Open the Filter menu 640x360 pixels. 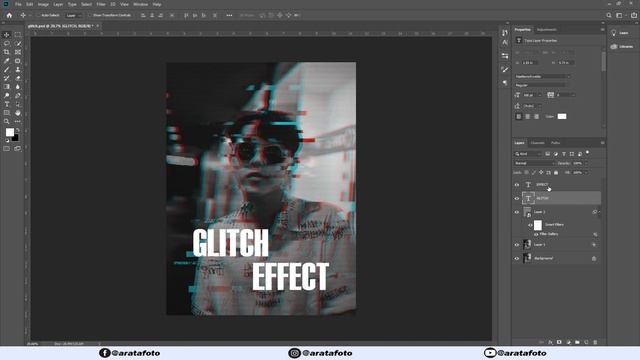[101, 4]
